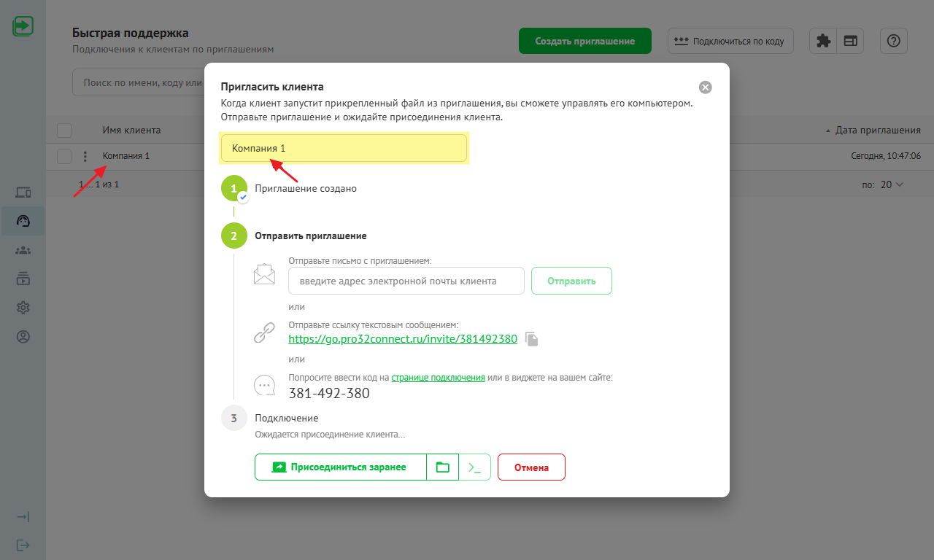The width and height of the screenshot is (934, 560).
Task: Open the devices section in sidebar
Action: pyautogui.click(x=23, y=192)
